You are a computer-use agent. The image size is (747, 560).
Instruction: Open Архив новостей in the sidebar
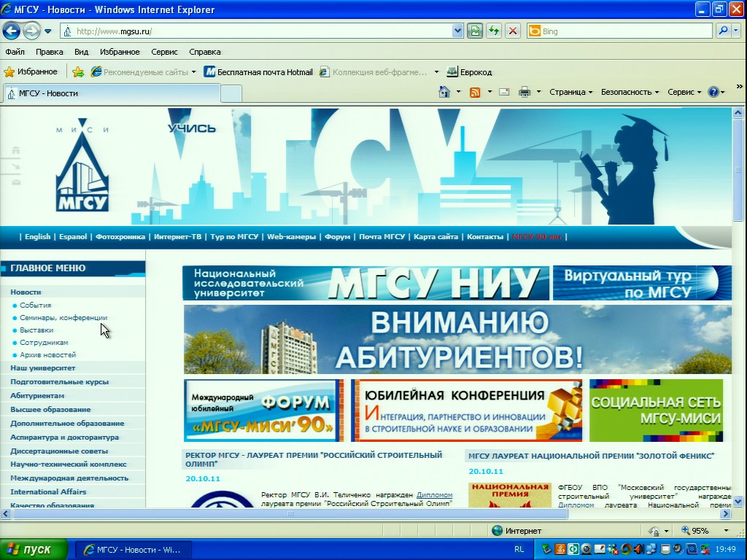point(47,355)
